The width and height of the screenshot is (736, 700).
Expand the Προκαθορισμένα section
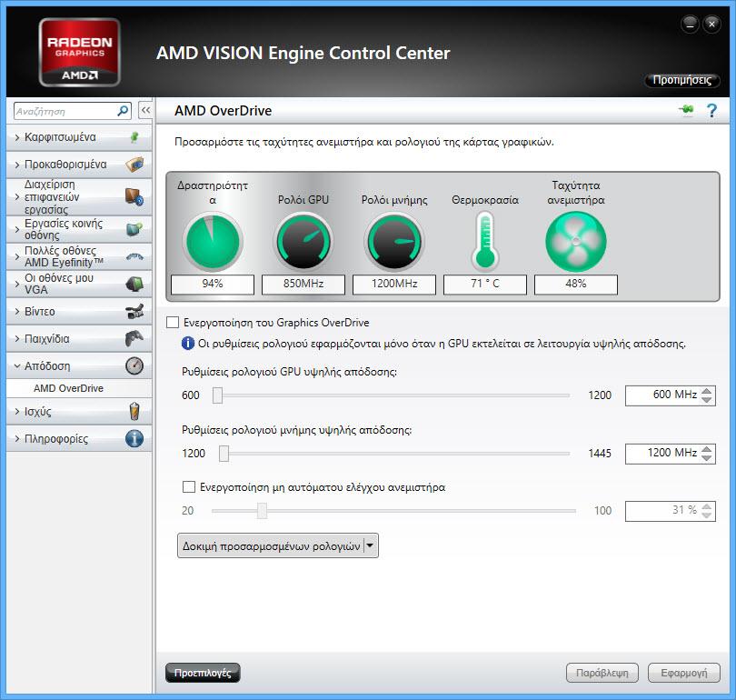tap(17, 165)
